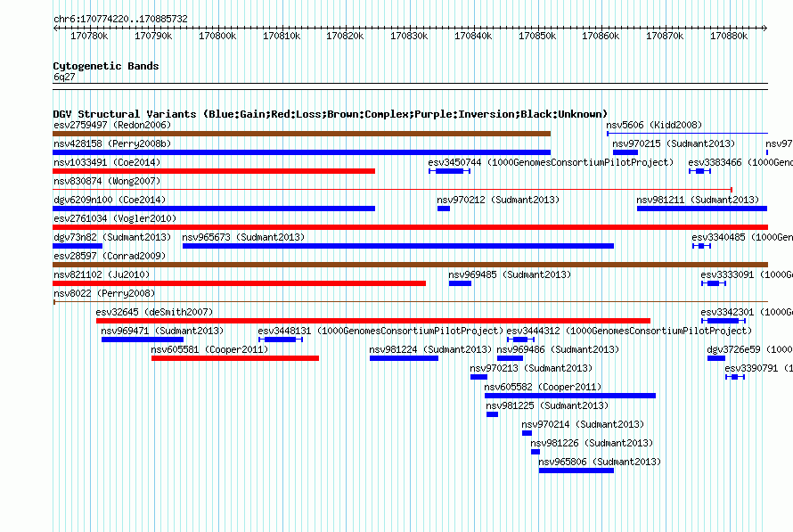Click the nsv605582 (Cooper2011) label

coord(544,387)
